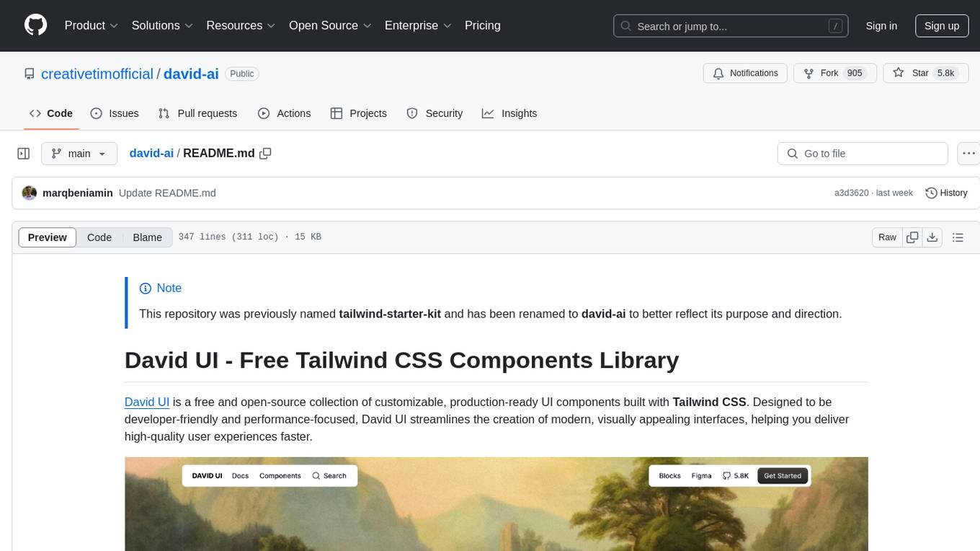The image size is (980, 551).
Task: Switch to the Security tab
Action: pyautogui.click(x=435, y=113)
